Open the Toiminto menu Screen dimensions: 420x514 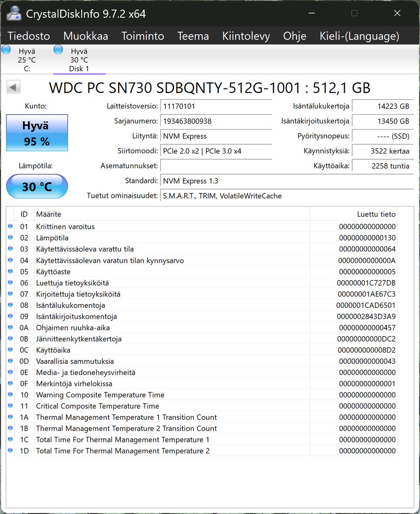[x=143, y=36]
